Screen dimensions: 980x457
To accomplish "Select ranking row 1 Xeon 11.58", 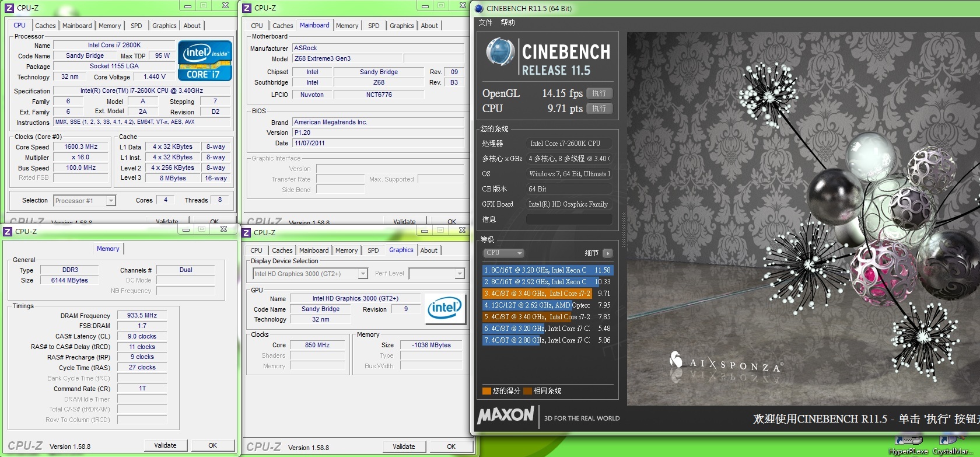I will tap(547, 270).
